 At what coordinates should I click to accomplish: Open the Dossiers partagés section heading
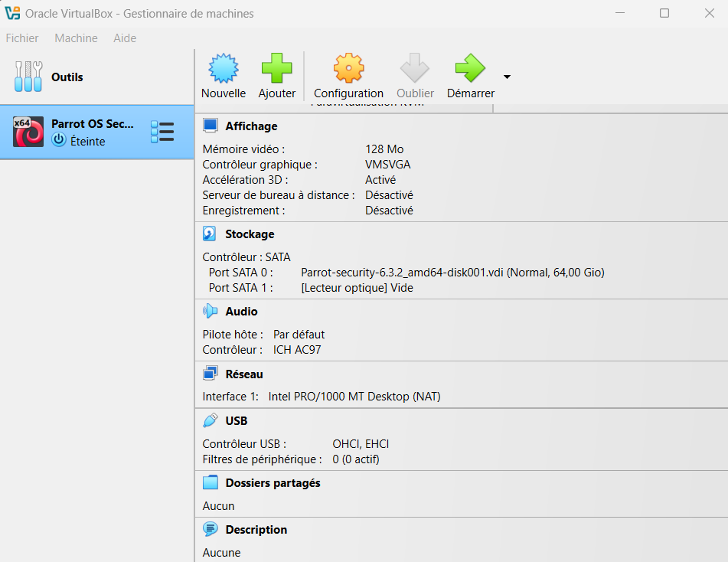click(x=273, y=483)
